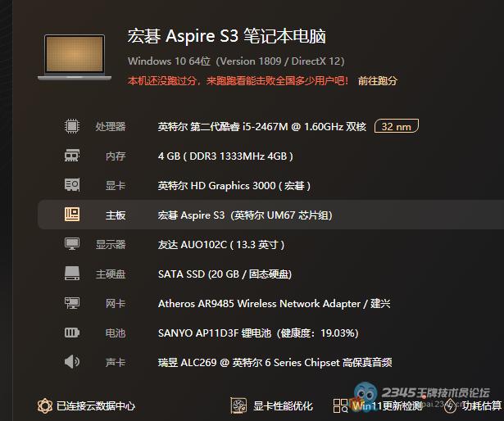Select the 内存 label
Screen dimensions: 504x421
(116, 156)
